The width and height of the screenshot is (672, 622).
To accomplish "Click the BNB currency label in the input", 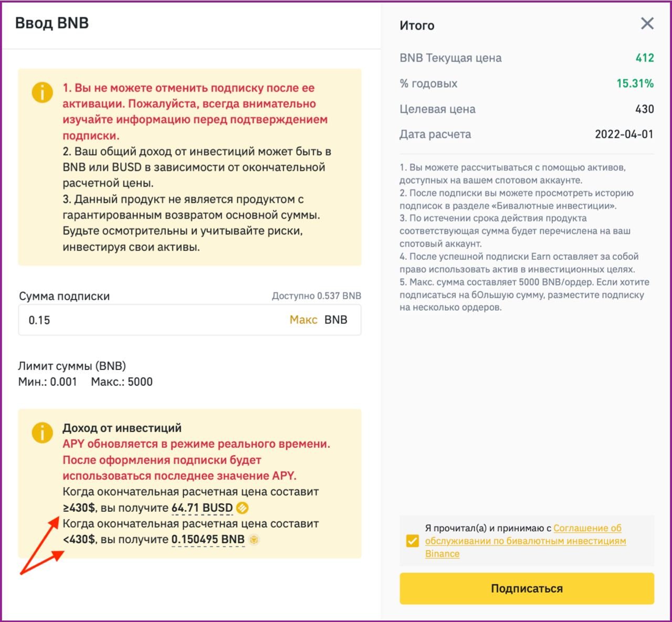I will (336, 320).
